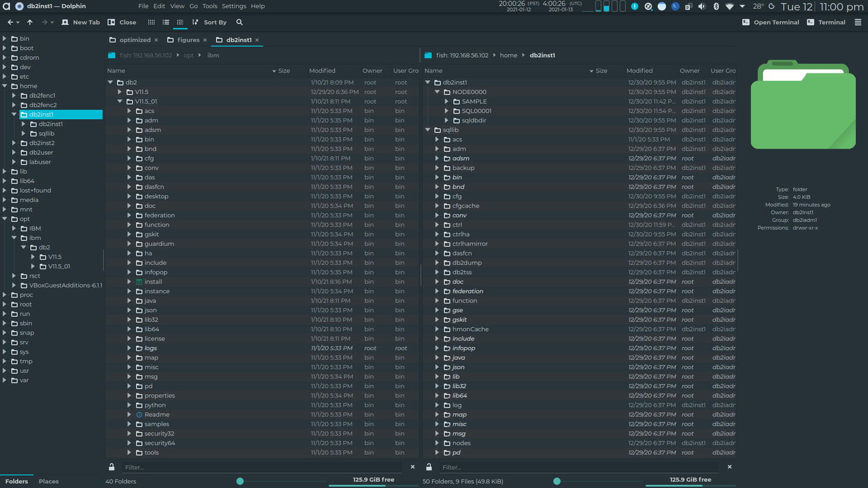The image size is (868, 488).
Task: Open the hamburger menu at toolbar right
Action: click(858, 22)
